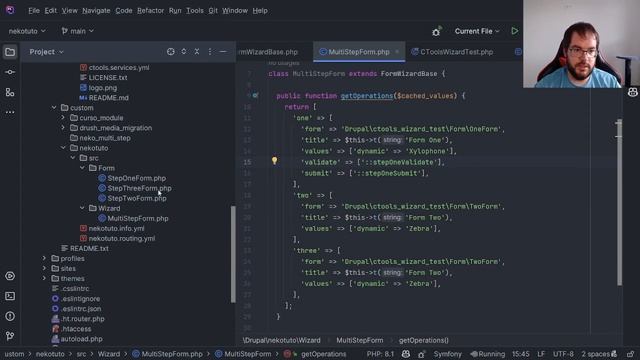Expand the profiles folder
640x360 pixels.
(44, 258)
